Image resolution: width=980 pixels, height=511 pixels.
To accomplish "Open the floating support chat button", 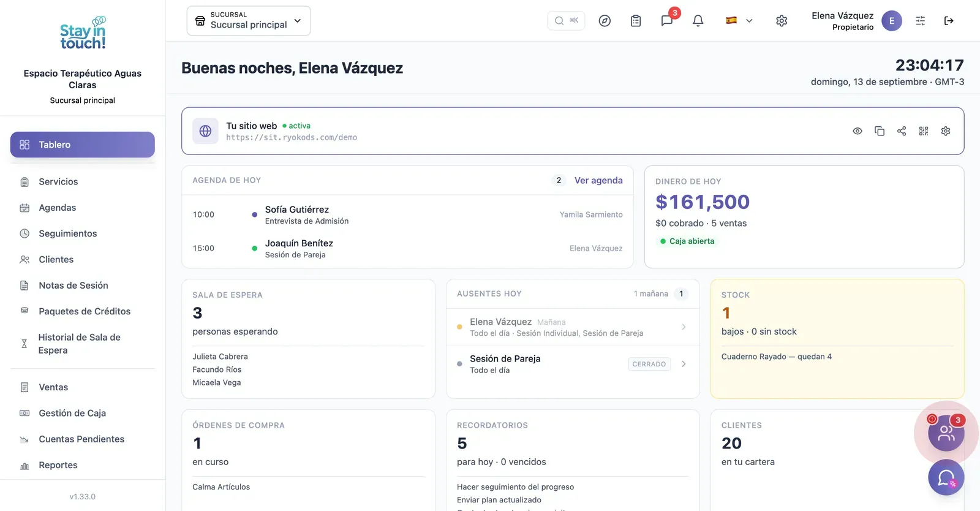I will click(946, 477).
